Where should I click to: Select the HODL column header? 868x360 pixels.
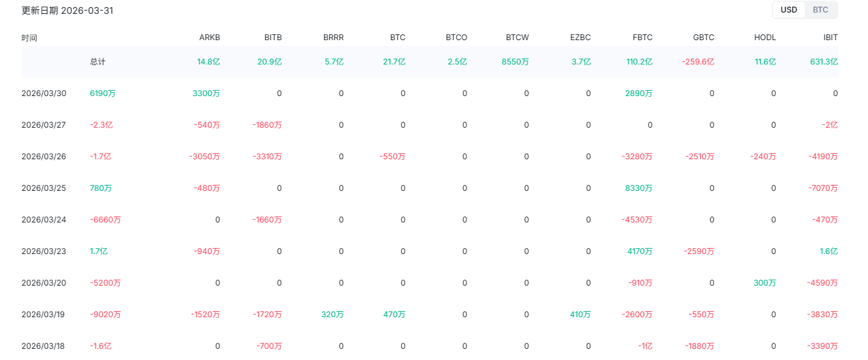[765, 38]
